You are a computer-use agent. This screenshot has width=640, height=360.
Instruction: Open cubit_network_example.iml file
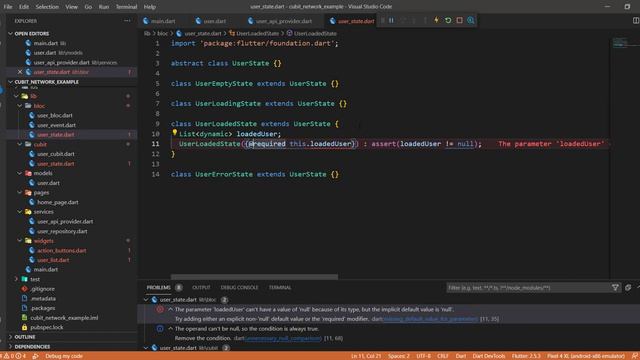coord(64,318)
